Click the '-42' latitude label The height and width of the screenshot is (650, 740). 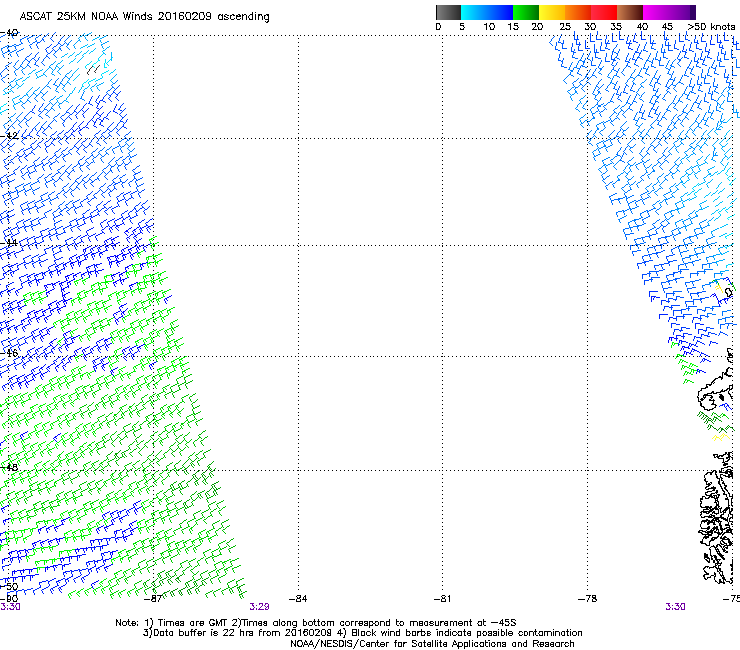point(9,136)
